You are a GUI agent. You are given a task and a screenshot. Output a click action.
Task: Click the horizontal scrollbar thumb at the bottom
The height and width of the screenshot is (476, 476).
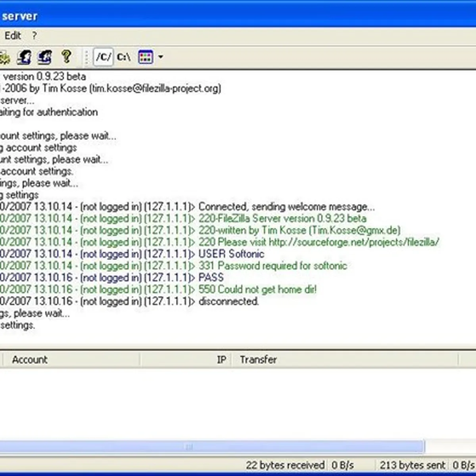pyautogui.click(x=212, y=447)
